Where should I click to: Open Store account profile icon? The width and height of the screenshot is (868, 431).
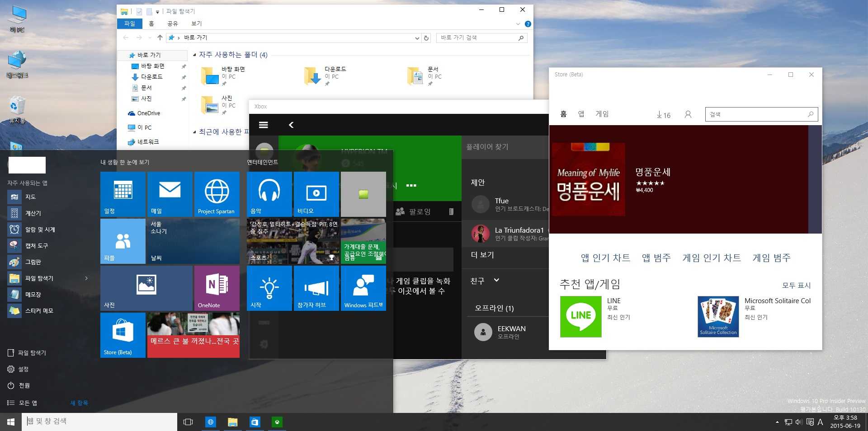point(688,115)
